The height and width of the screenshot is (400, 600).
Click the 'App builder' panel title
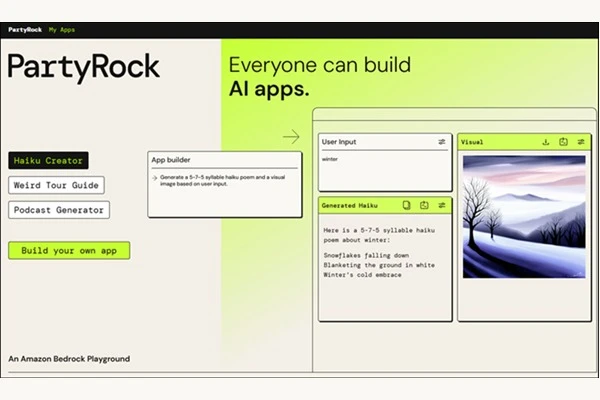pyautogui.click(x=171, y=160)
